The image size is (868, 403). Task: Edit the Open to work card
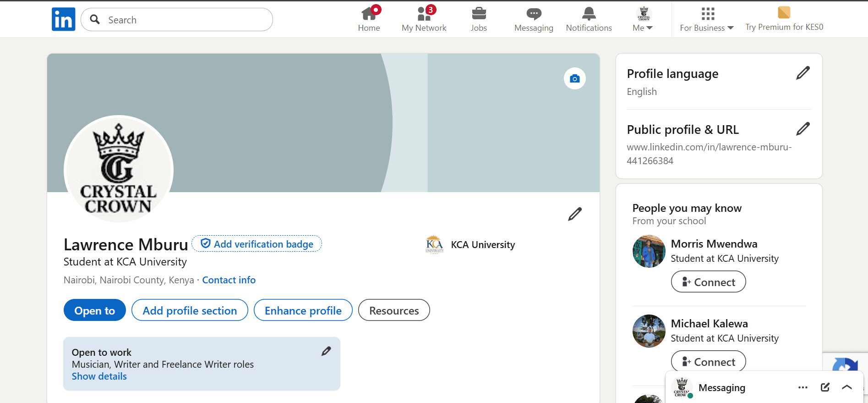pyautogui.click(x=326, y=351)
